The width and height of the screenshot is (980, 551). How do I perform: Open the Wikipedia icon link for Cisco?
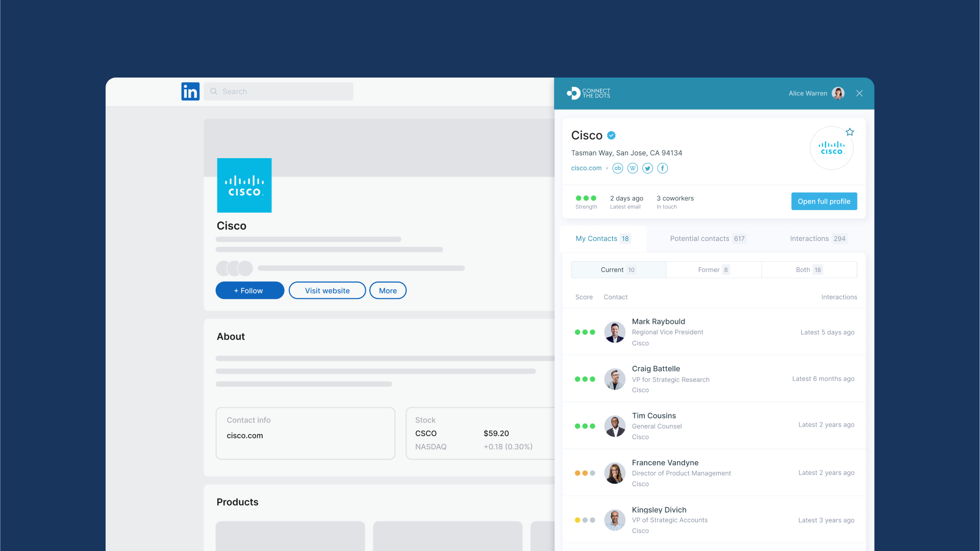point(633,168)
